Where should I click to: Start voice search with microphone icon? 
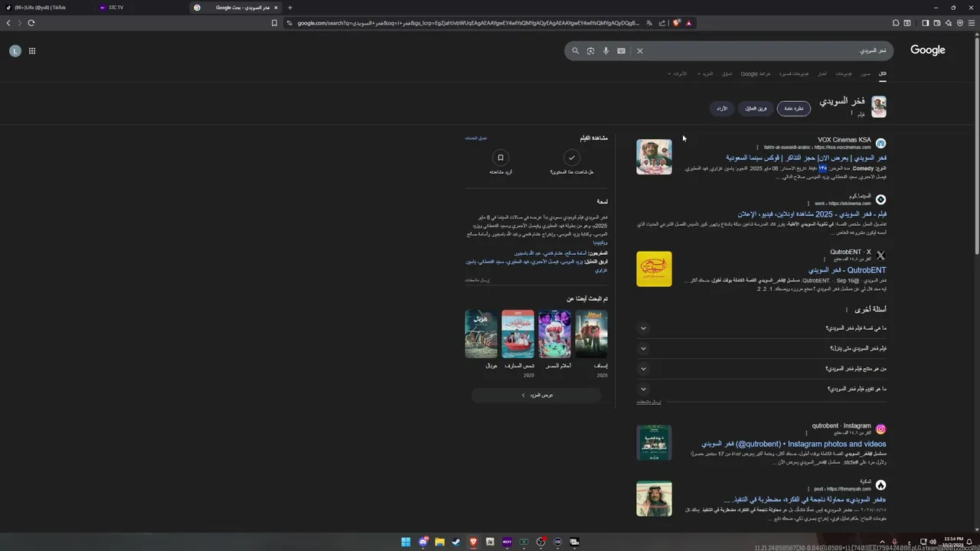606,51
